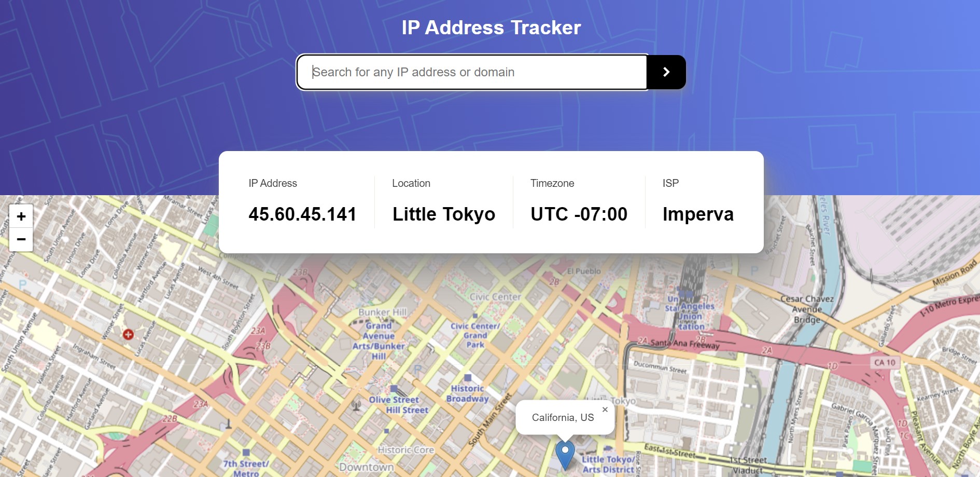The width and height of the screenshot is (980, 477).
Task: Zoom in the map with plus button
Action: tap(21, 216)
